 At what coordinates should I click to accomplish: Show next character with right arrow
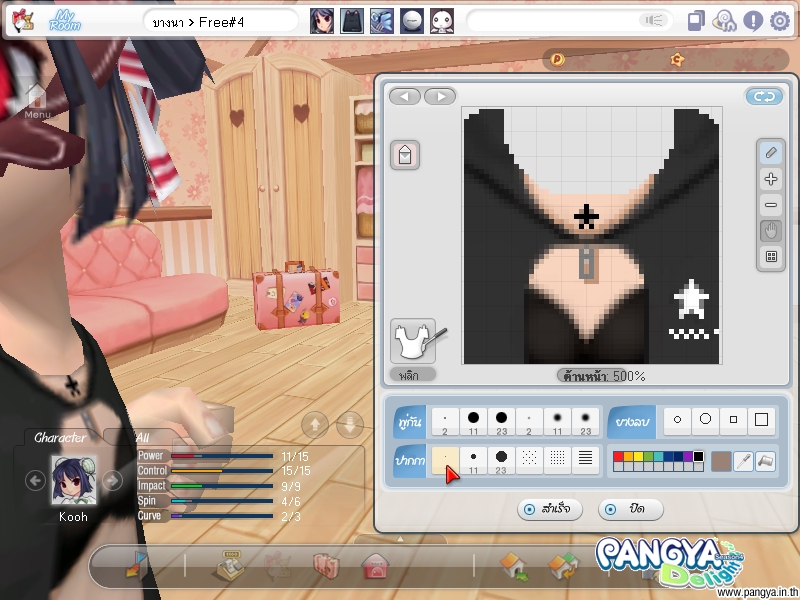[x=112, y=481]
